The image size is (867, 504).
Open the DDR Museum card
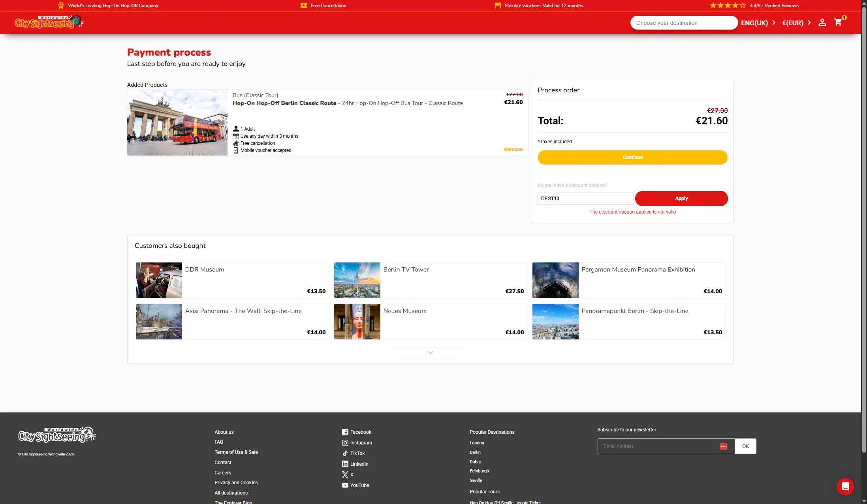(232, 280)
